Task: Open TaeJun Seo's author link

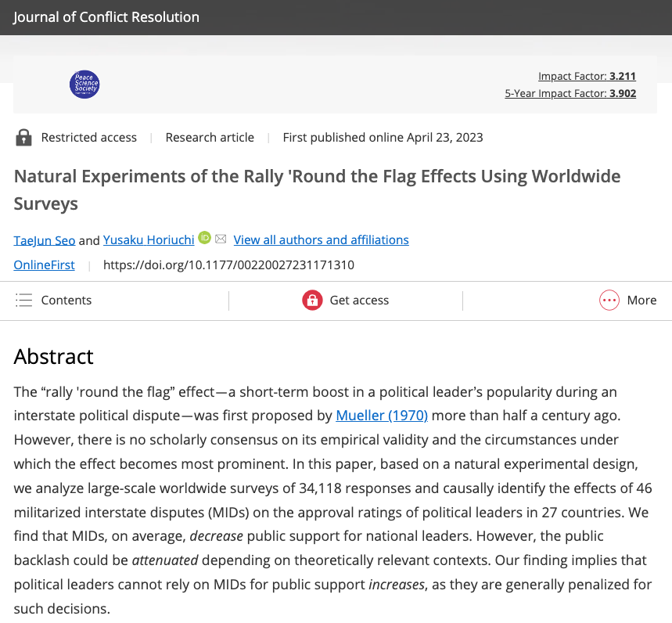Action: coord(45,240)
